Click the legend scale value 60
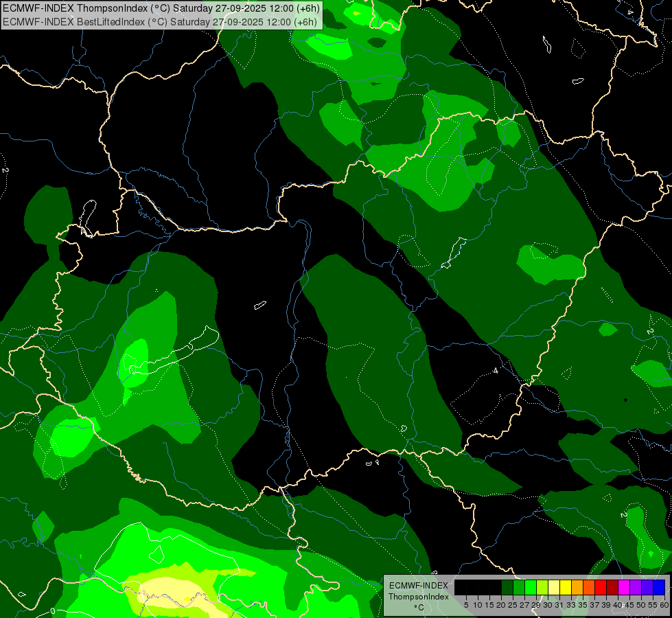 click(664, 605)
